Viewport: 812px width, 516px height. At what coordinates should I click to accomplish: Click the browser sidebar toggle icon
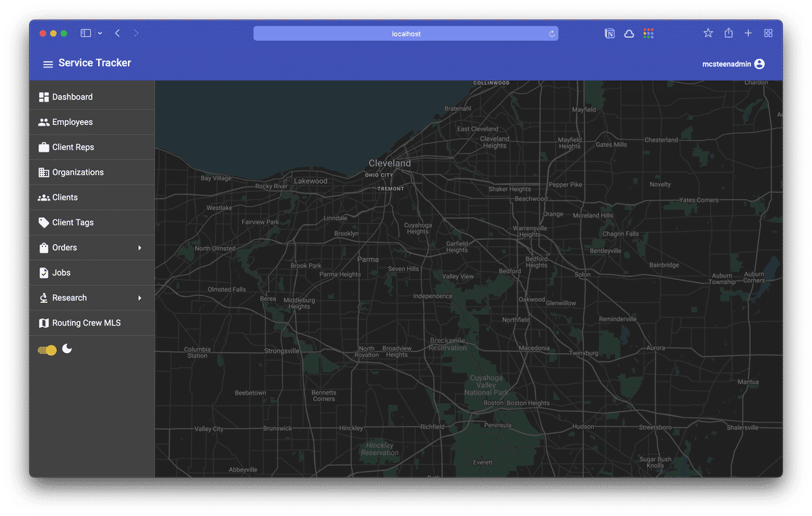point(86,33)
